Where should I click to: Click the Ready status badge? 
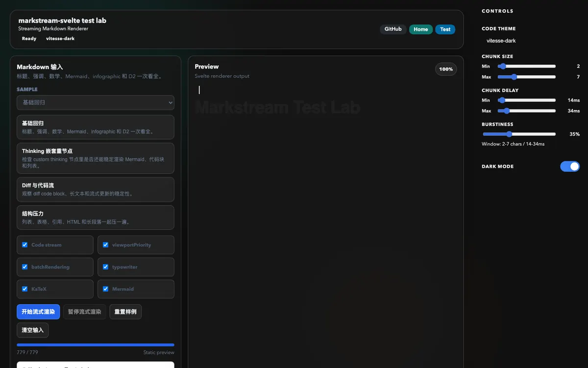tap(29, 39)
